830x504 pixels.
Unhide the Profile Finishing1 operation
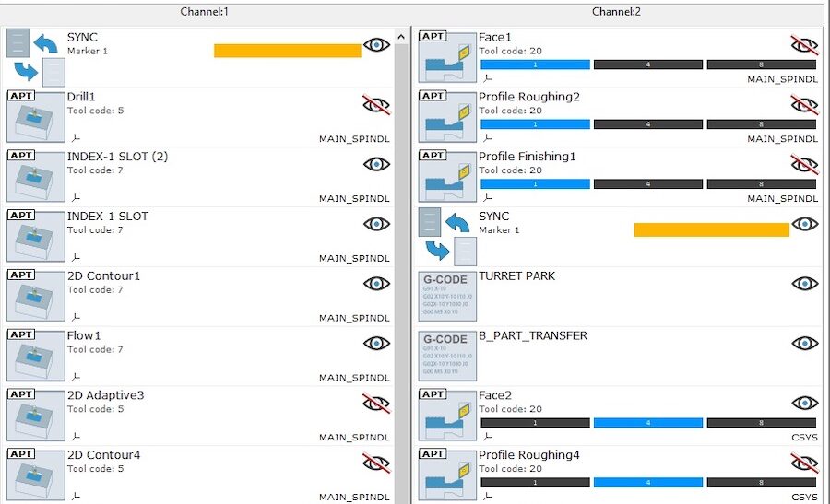(804, 164)
